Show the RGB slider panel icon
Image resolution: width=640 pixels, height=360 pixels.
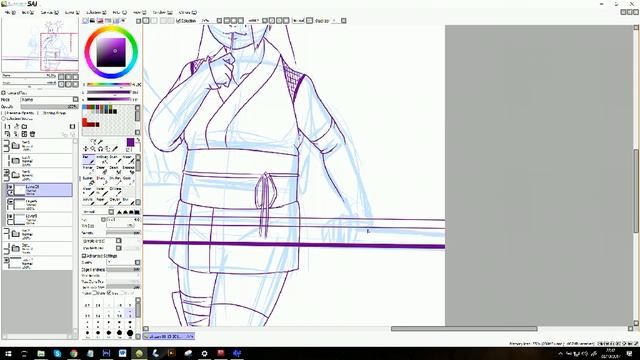tap(93, 20)
